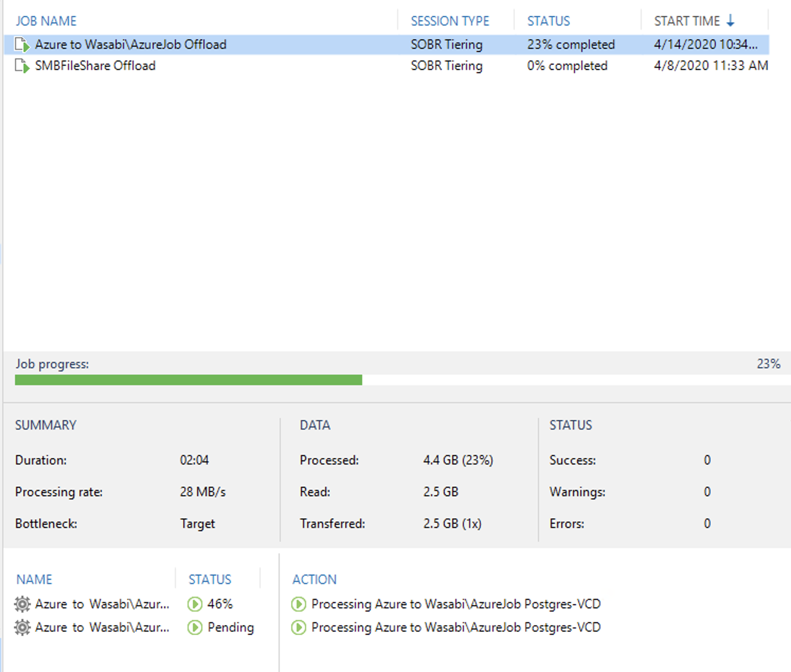Image resolution: width=791 pixels, height=672 pixels.
Task: Click the 23% value next to progress bar
Action: (769, 364)
